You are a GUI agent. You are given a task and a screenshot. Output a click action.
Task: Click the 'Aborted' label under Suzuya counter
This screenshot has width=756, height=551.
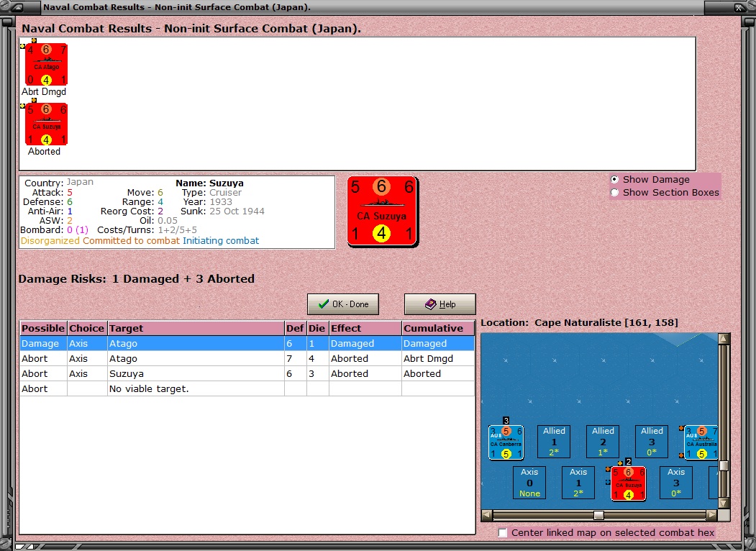(44, 151)
